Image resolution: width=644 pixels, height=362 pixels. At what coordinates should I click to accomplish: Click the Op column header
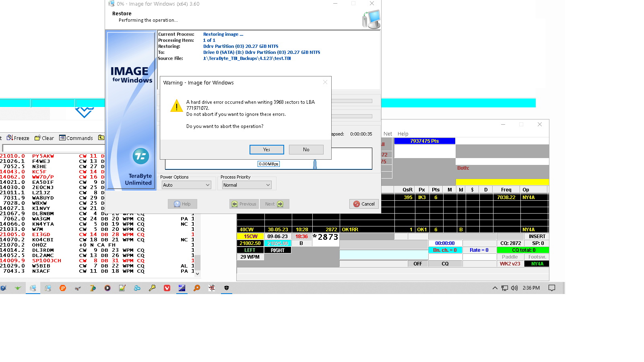point(526,190)
